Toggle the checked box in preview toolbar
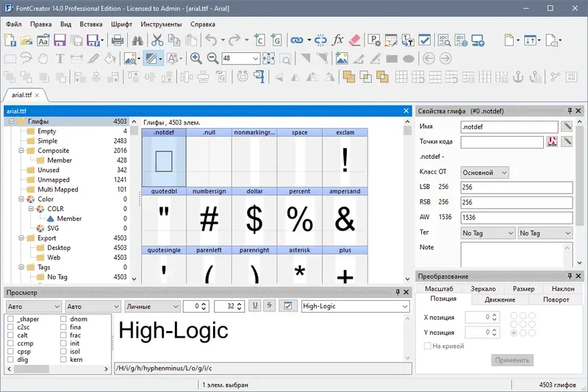The height and width of the screenshot is (392, 588). 287,306
